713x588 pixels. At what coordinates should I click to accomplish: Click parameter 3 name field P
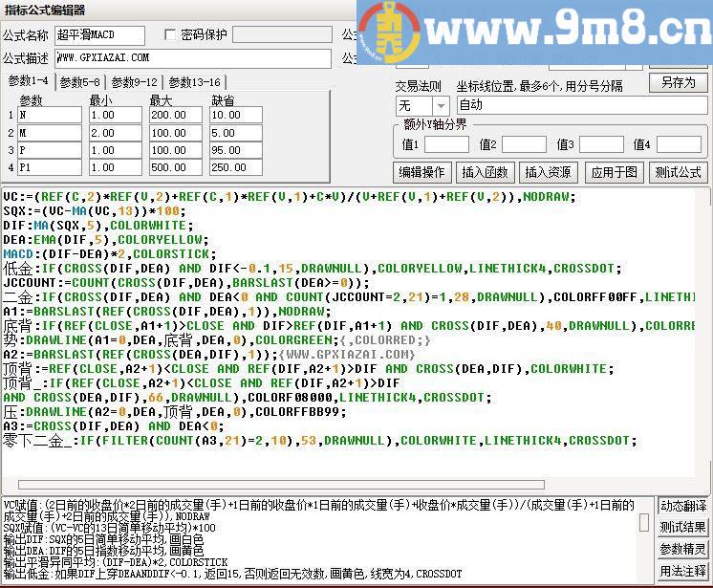[50, 150]
